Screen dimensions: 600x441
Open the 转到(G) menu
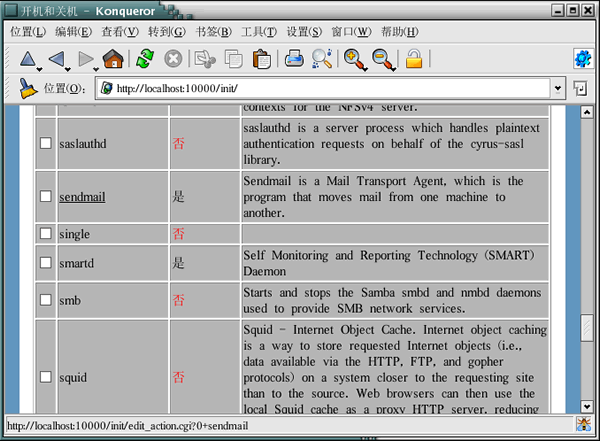click(x=166, y=32)
